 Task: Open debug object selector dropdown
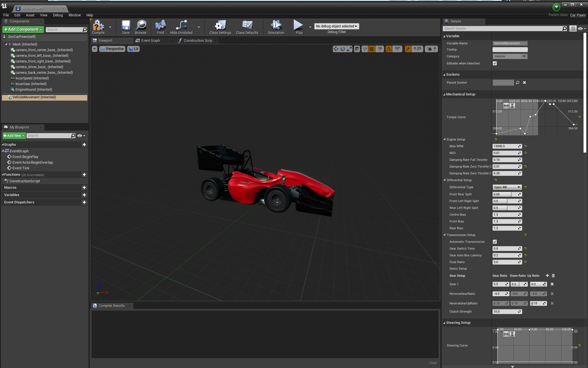tap(336, 26)
